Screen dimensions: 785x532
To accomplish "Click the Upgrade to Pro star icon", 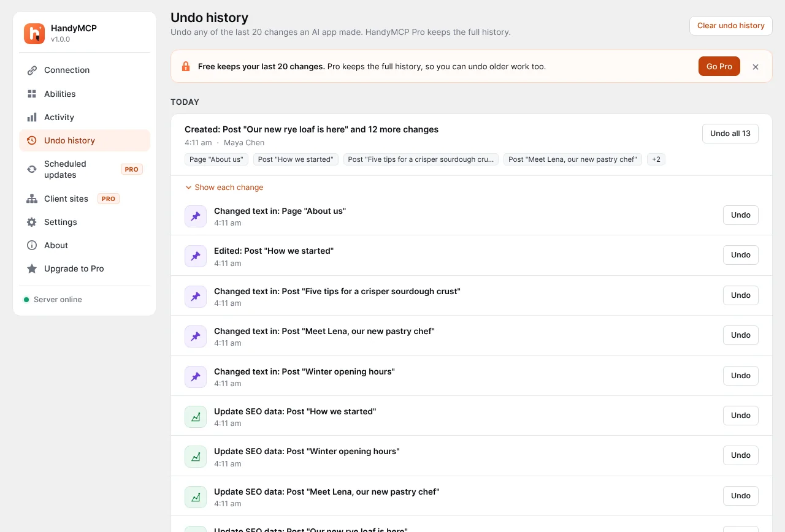I will [32, 268].
